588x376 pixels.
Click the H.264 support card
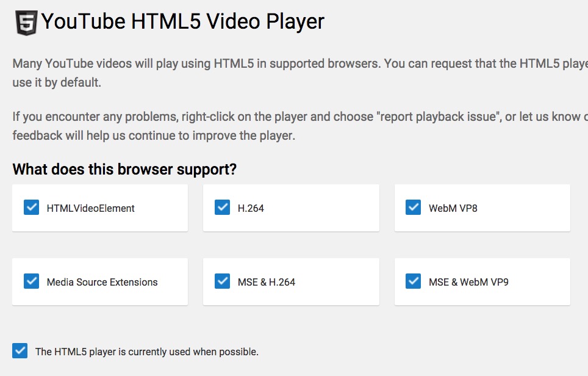(291, 208)
